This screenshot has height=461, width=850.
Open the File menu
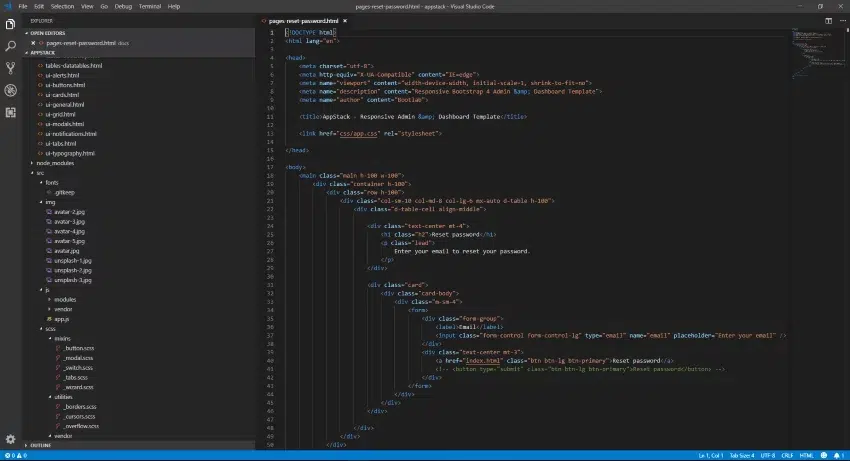pyautogui.click(x=23, y=7)
